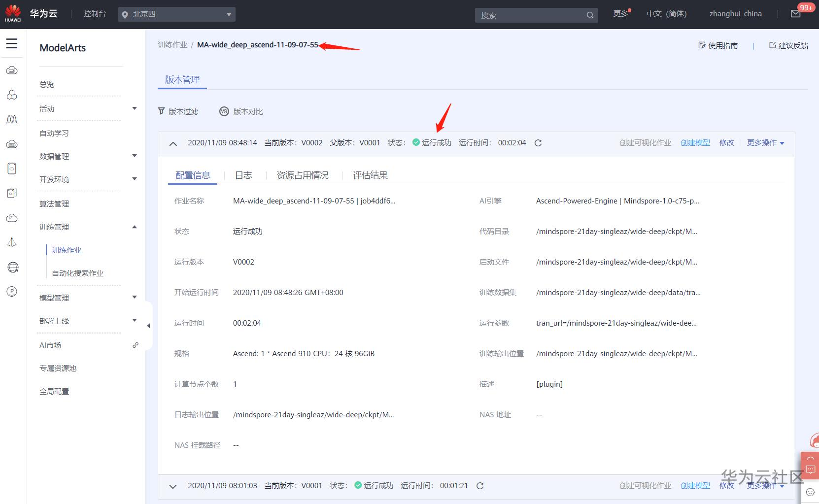819x504 pixels.
Task: Click the Ascend 910 规格 value
Action: [304, 354]
